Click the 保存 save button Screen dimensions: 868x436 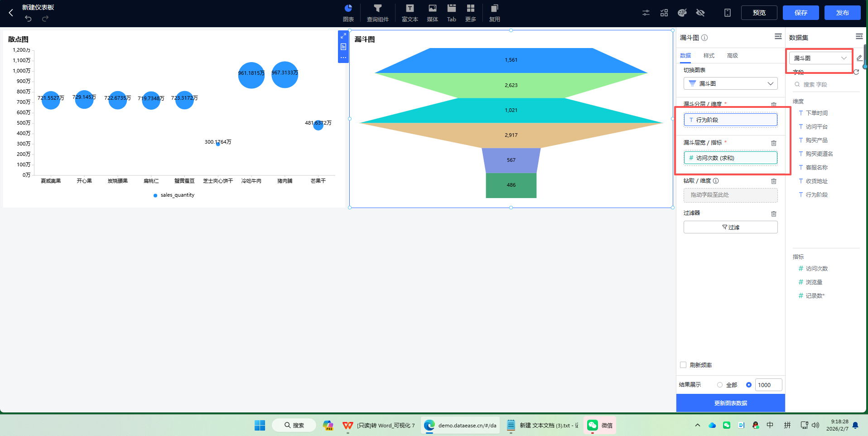click(801, 13)
